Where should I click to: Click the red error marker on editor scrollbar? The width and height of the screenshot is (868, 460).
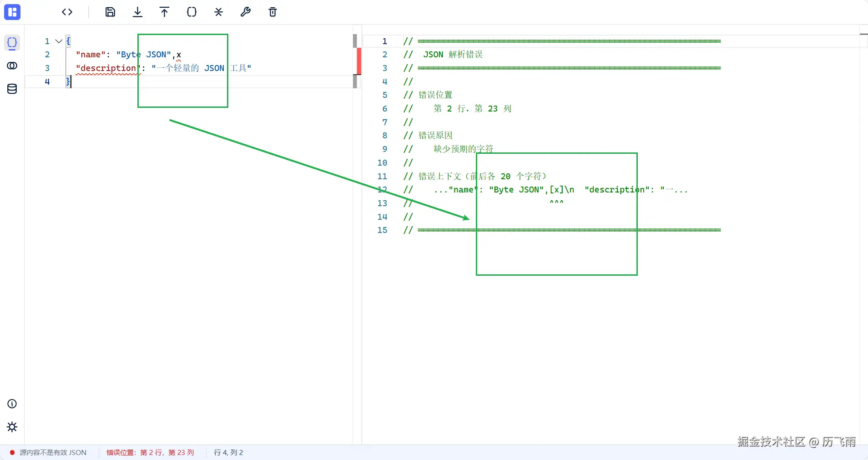click(358, 61)
